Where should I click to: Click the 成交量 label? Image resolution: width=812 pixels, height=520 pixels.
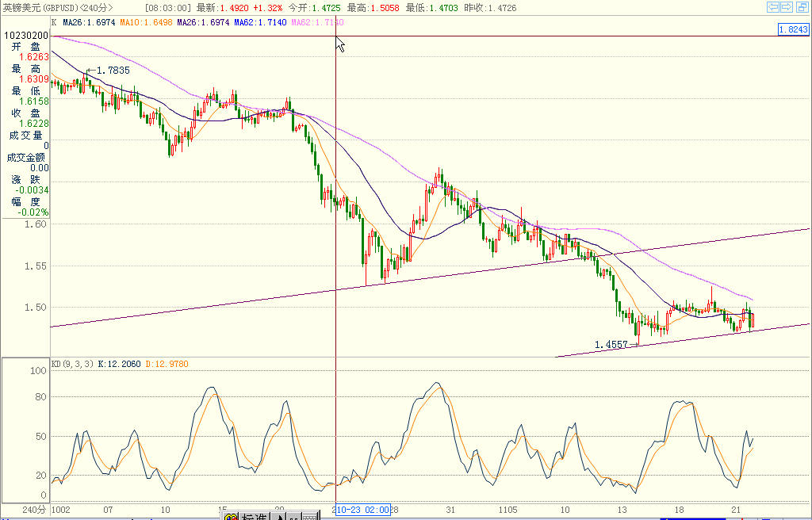click(x=25, y=136)
